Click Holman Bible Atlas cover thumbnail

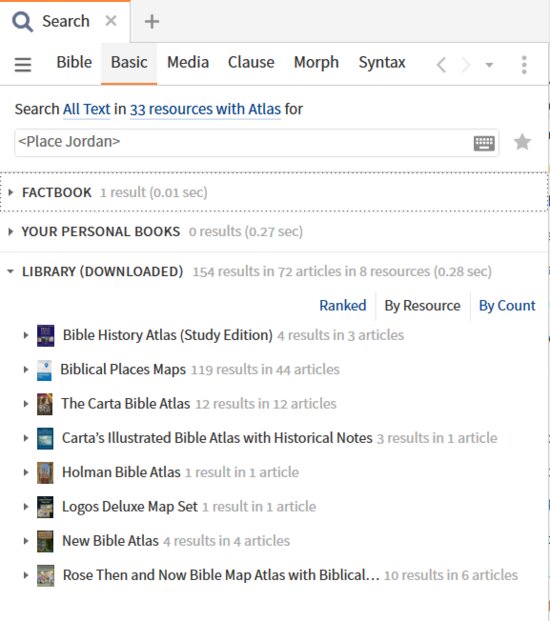(x=45, y=472)
